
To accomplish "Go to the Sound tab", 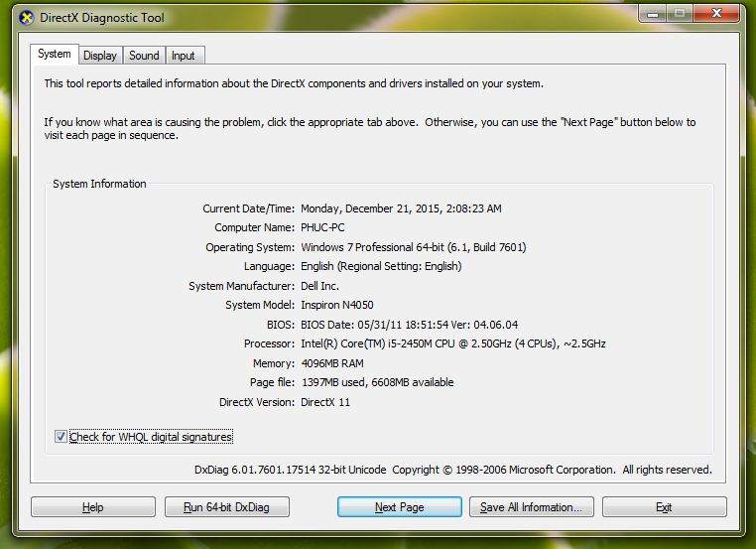I will [144, 56].
